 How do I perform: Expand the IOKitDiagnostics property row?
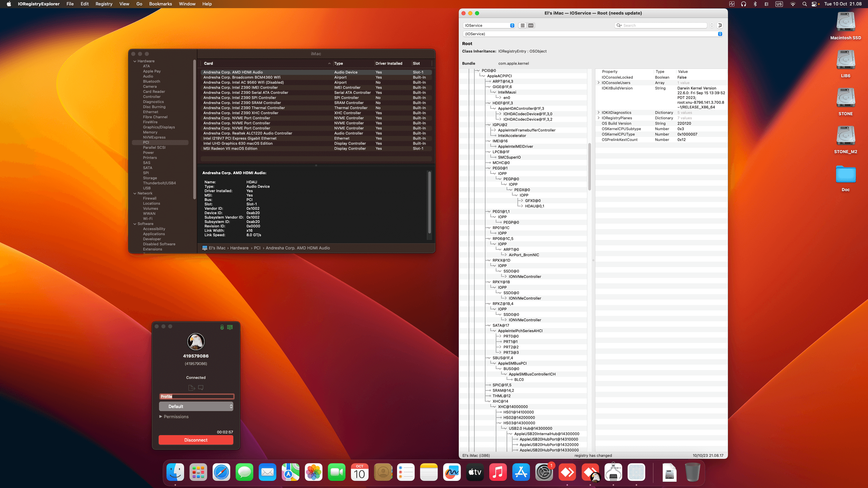point(598,113)
